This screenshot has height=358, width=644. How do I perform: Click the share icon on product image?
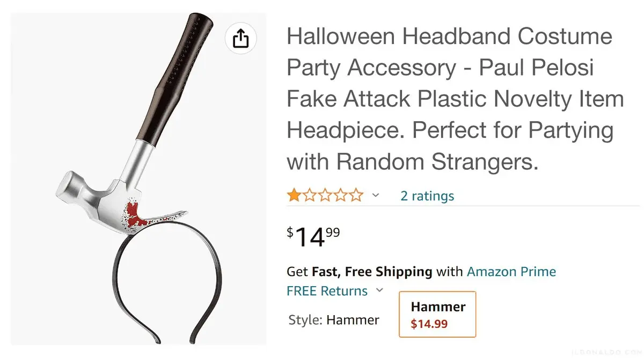click(x=240, y=38)
